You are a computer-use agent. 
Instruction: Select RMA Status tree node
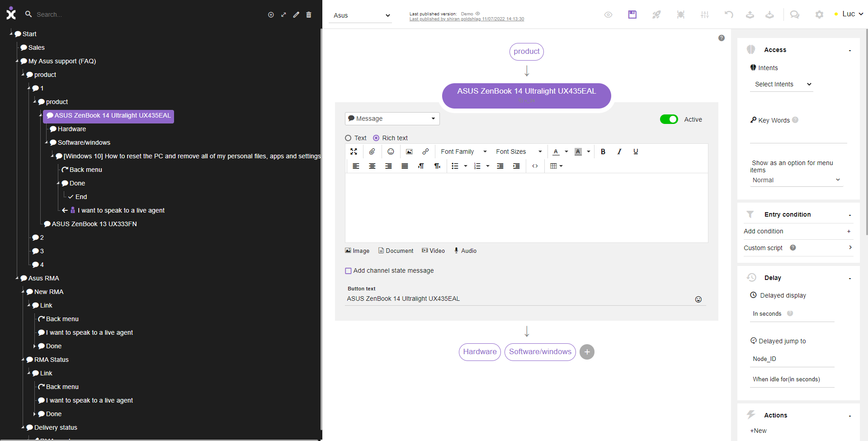[x=51, y=360]
